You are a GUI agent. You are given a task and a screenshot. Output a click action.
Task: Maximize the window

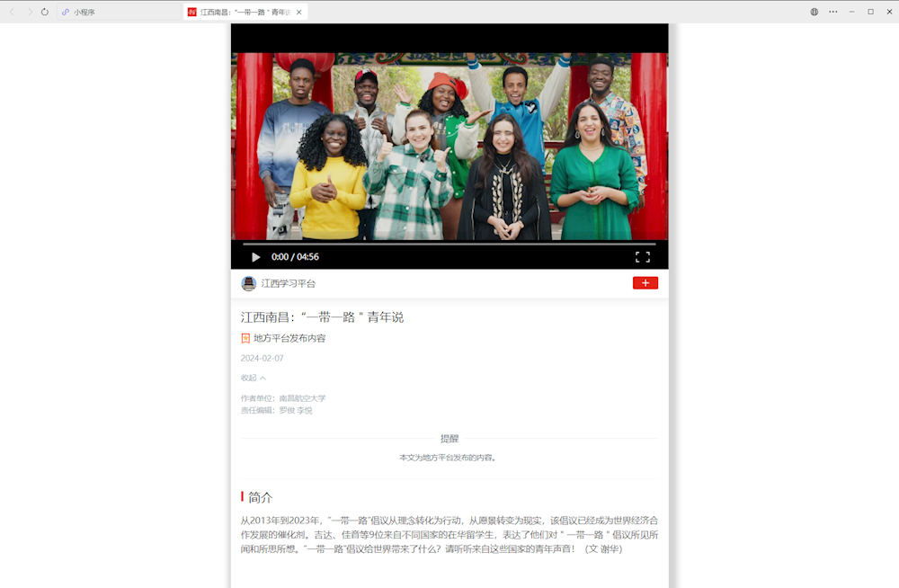point(870,12)
